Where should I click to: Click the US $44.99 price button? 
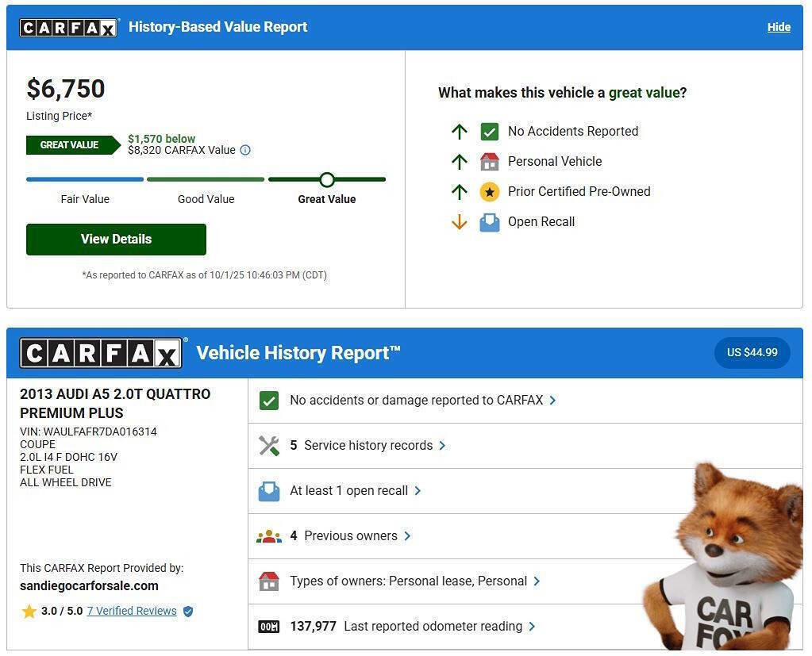[x=752, y=352]
